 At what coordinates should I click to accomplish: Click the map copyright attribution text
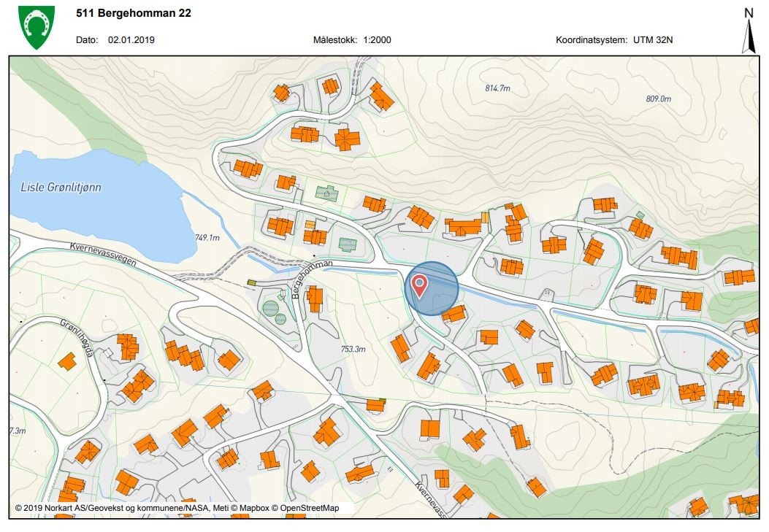pyautogui.click(x=177, y=508)
